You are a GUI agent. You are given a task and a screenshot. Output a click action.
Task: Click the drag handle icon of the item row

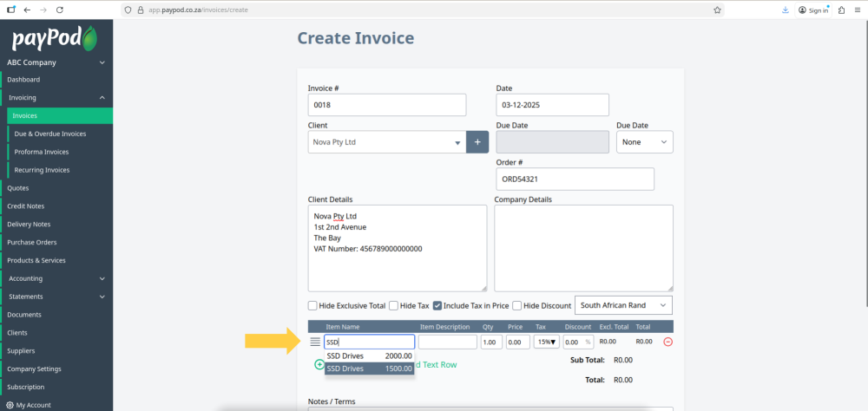point(315,342)
